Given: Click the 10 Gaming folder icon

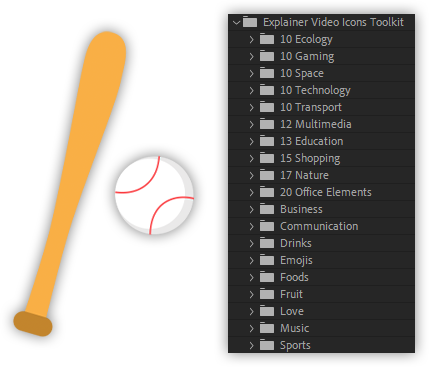Looking at the screenshot, I should click(x=267, y=56).
